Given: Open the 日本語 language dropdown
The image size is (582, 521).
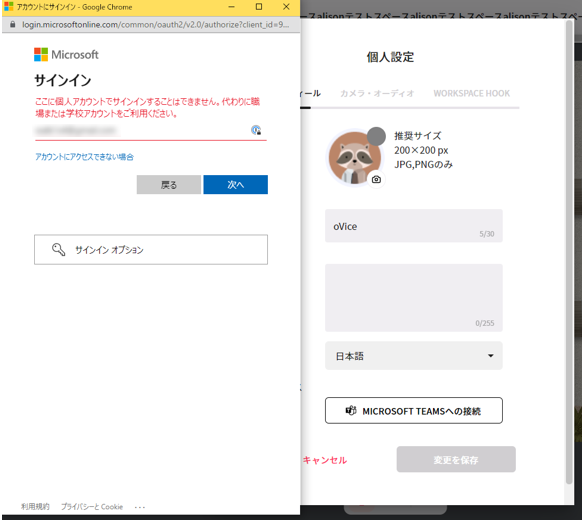Looking at the screenshot, I should 413,355.
